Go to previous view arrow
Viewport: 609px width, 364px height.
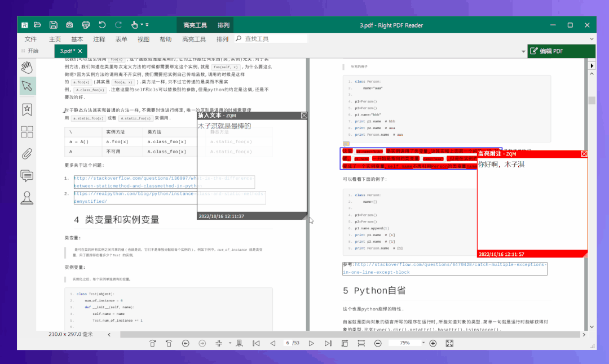point(186,343)
